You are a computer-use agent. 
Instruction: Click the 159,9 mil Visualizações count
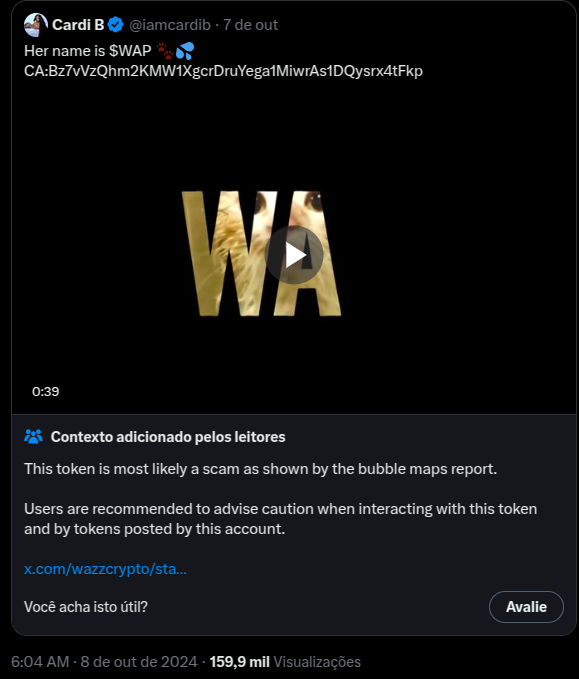(285, 662)
